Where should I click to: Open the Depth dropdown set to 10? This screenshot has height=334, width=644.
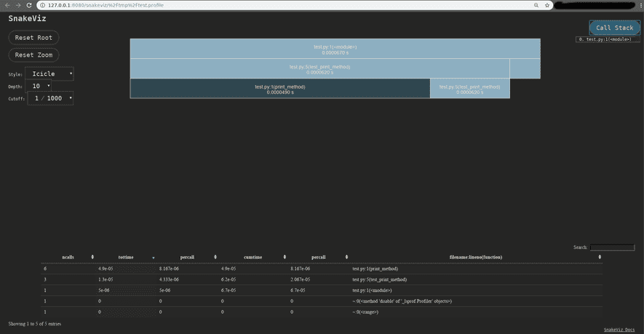pyautogui.click(x=41, y=86)
